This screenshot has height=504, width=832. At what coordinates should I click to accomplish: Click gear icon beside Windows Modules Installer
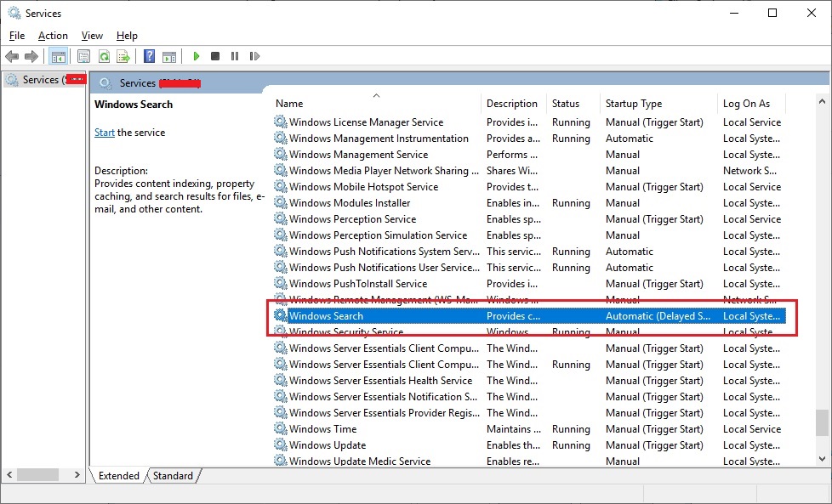point(280,202)
